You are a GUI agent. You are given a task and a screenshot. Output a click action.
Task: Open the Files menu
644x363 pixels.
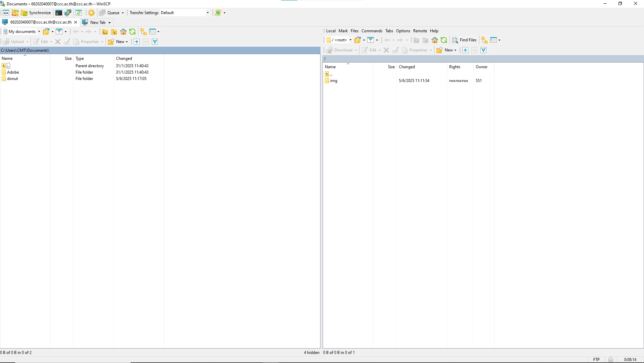[354, 31]
